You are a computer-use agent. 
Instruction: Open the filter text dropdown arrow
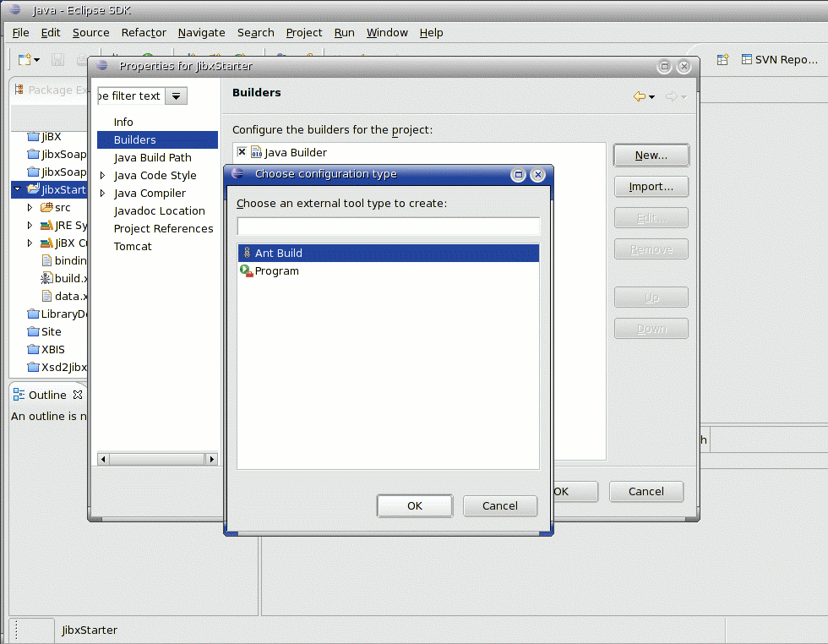click(176, 96)
